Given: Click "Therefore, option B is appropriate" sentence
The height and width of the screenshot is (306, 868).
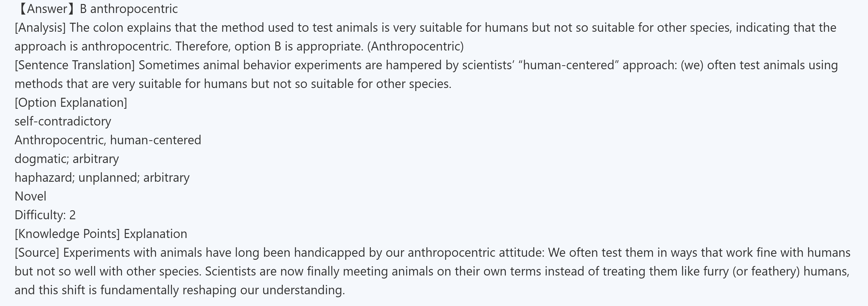Looking at the screenshot, I should [269, 46].
